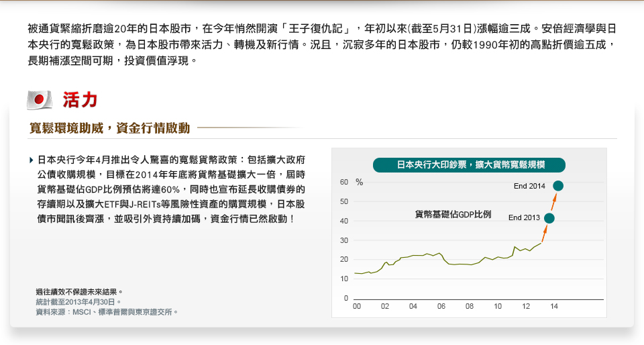Click the teal End 2013 data point
The height and width of the screenshot is (345, 644).
pyautogui.click(x=549, y=217)
